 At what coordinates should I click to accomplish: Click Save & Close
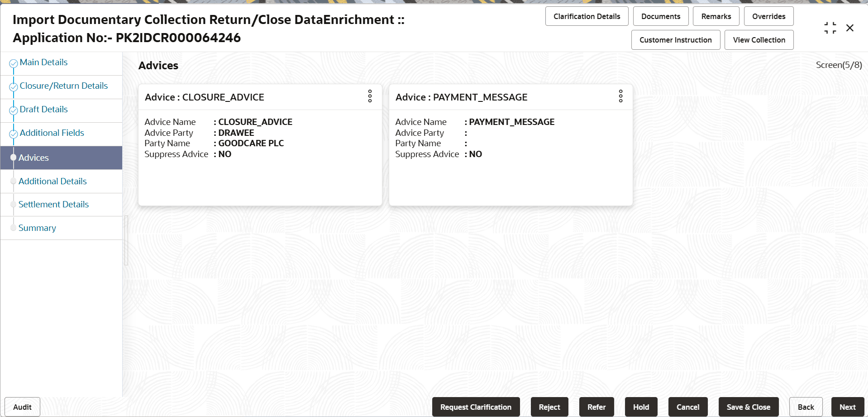point(749,407)
